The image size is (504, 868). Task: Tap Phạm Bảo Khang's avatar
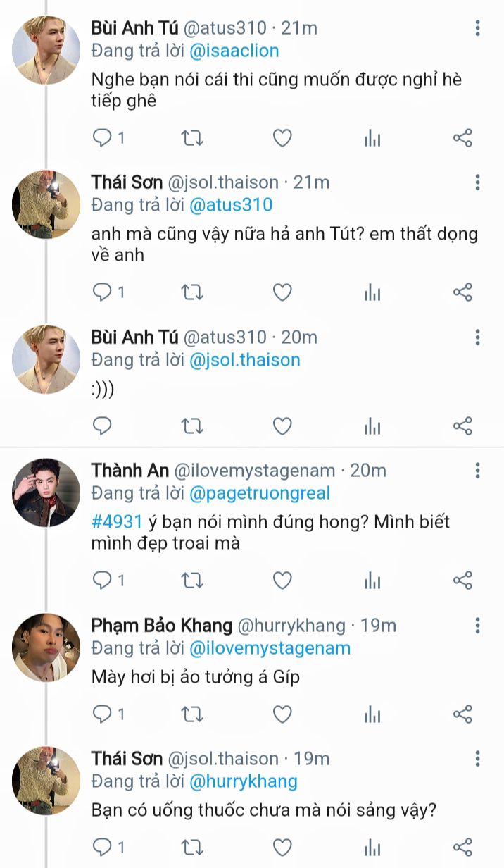[x=46, y=647]
